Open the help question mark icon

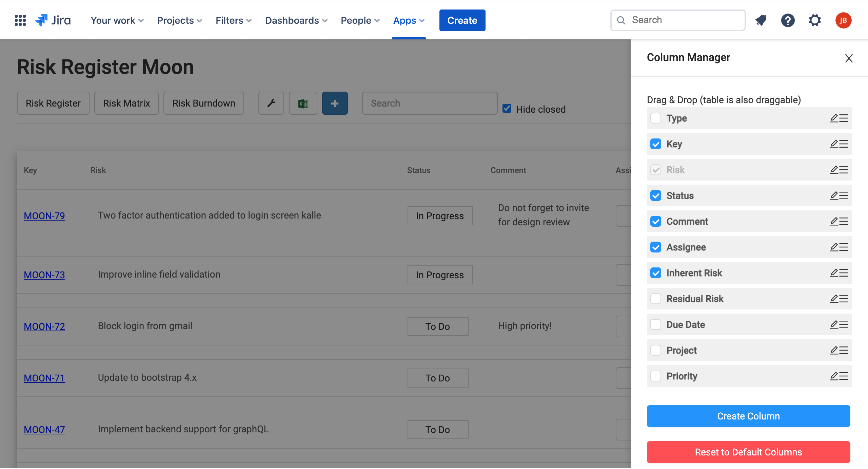(x=788, y=20)
